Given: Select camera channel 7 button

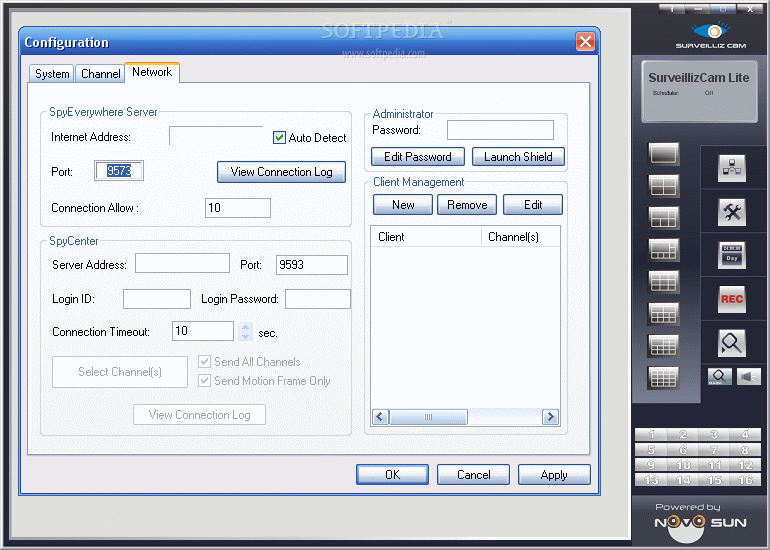Looking at the screenshot, I should click(714, 450).
